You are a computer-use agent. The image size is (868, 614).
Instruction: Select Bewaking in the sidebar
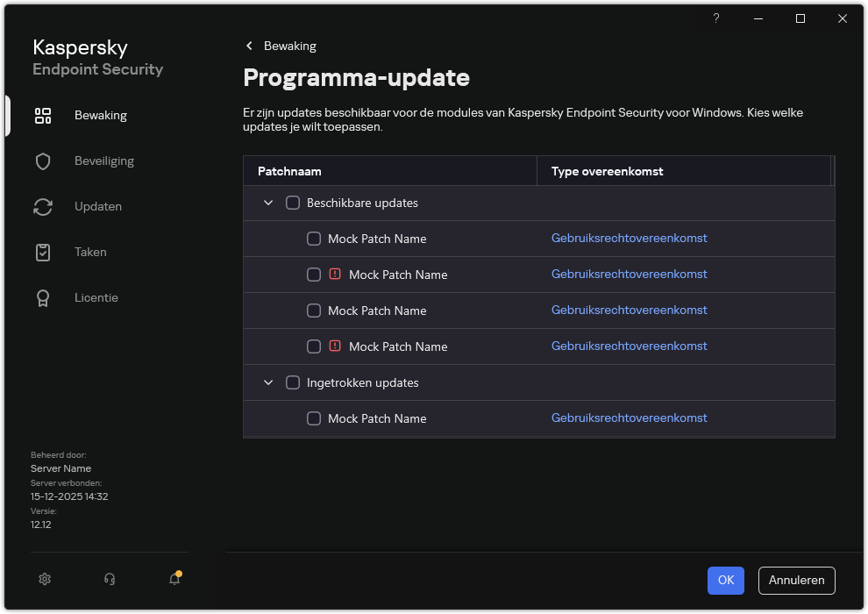click(x=100, y=116)
